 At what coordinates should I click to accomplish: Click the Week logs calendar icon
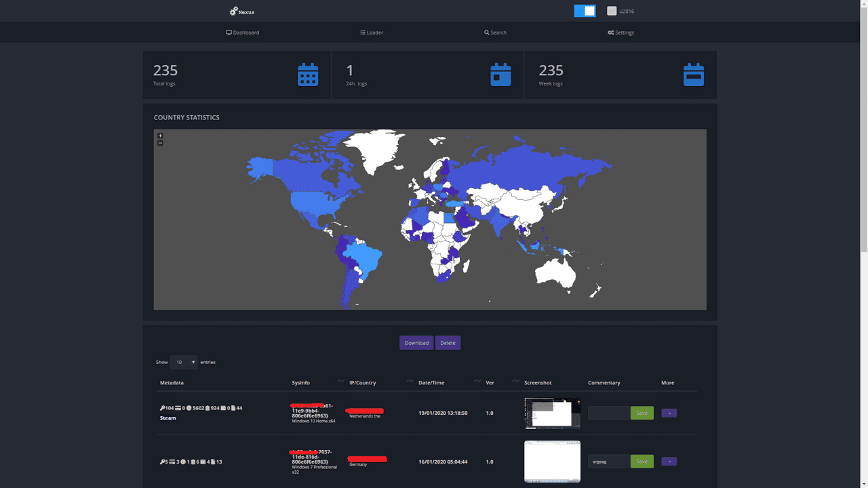(x=694, y=75)
